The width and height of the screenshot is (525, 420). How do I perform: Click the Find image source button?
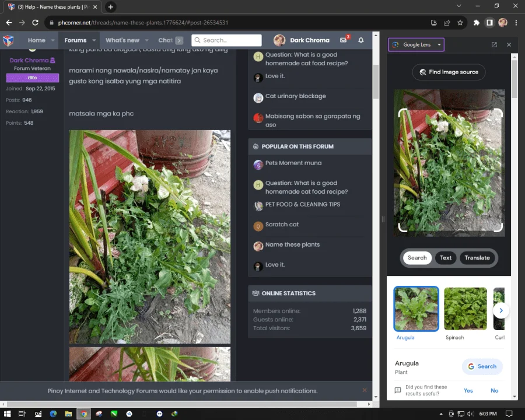(x=449, y=72)
